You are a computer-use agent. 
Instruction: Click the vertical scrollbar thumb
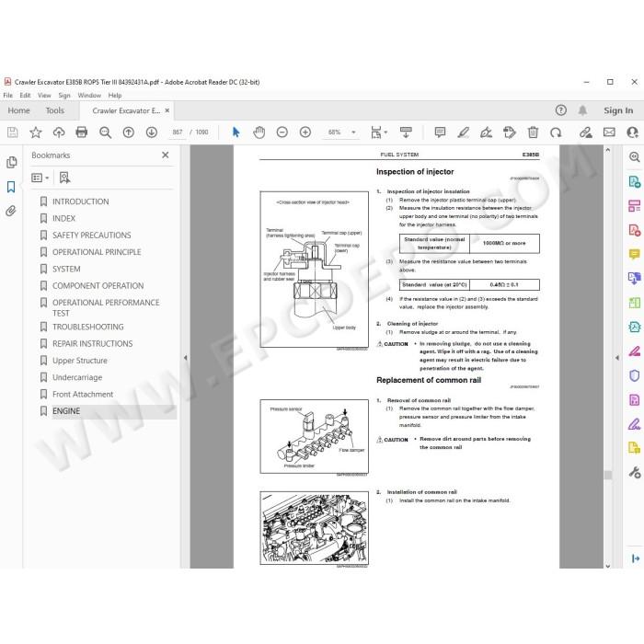click(x=608, y=476)
